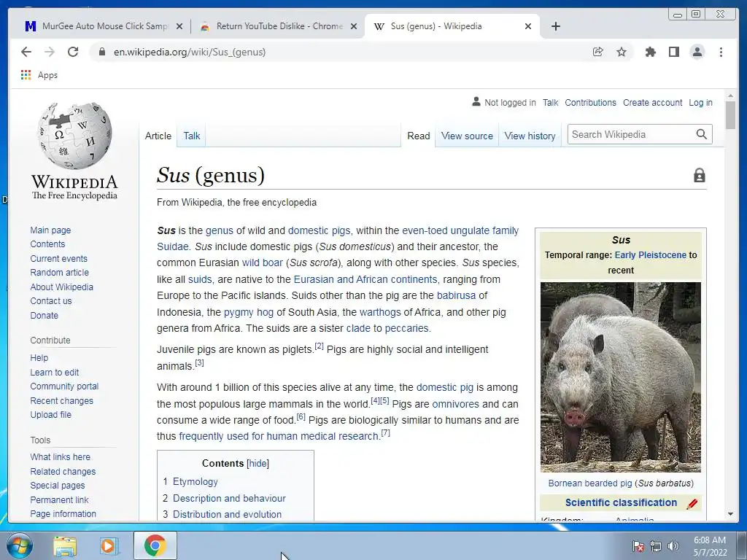The height and width of the screenshot is (560, 747).
Task: Click the Wikipedia globe logo
Action: click(x=75, y=135)
